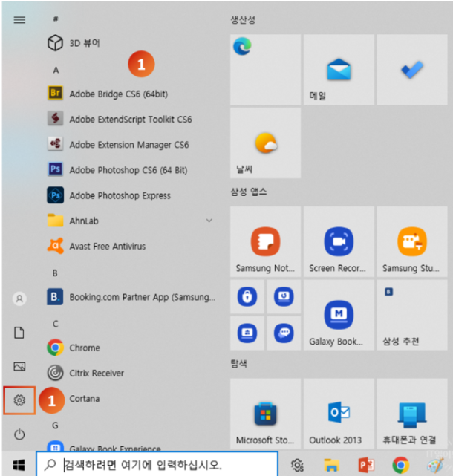Open the Samsung Notes tile
The image size is (453, 476).
(x=265, y=241)
